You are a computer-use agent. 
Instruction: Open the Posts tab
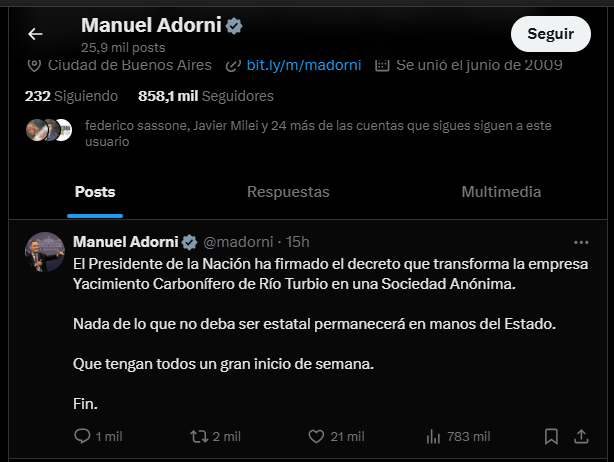tap(95, 192)
